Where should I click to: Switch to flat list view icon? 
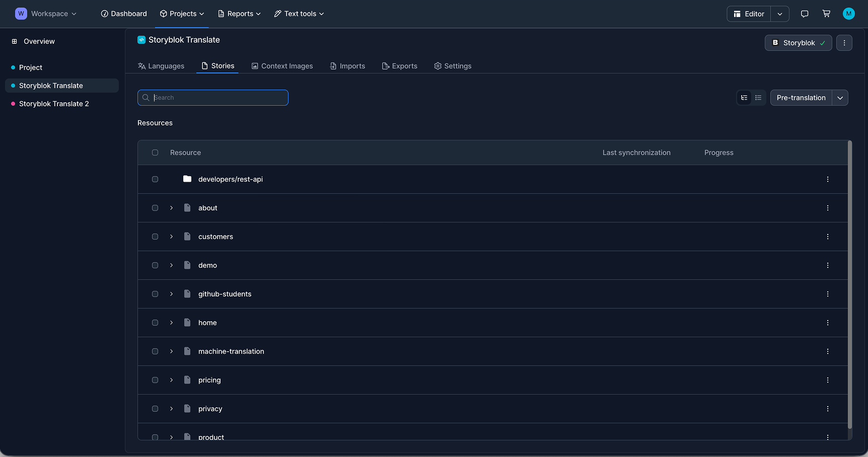758,98
